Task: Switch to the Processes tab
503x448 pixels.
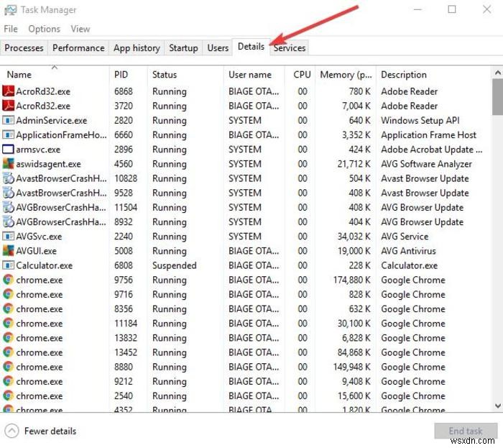Action: point(24,47)
